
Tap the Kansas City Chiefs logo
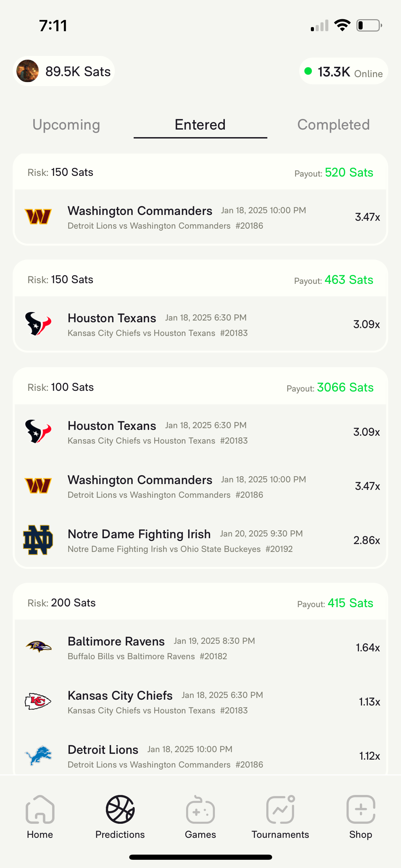pos(38,701)
